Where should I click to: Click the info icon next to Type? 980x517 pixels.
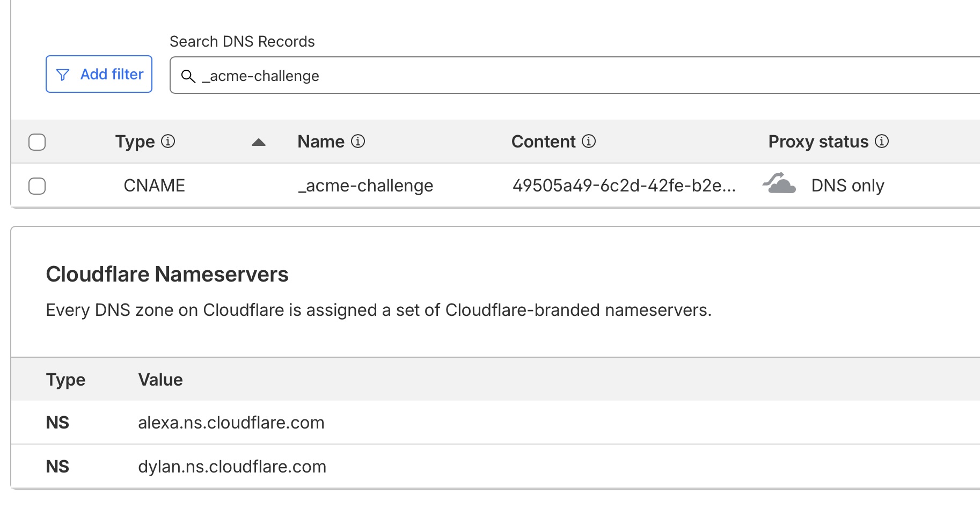[x=168, y=141]
